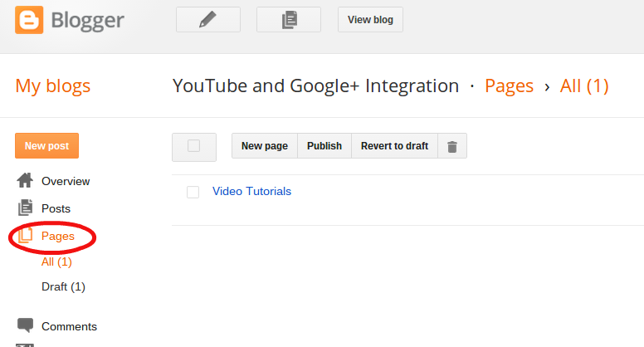Click the Overview house icon
644x347 pixels.
coord(25,180)
